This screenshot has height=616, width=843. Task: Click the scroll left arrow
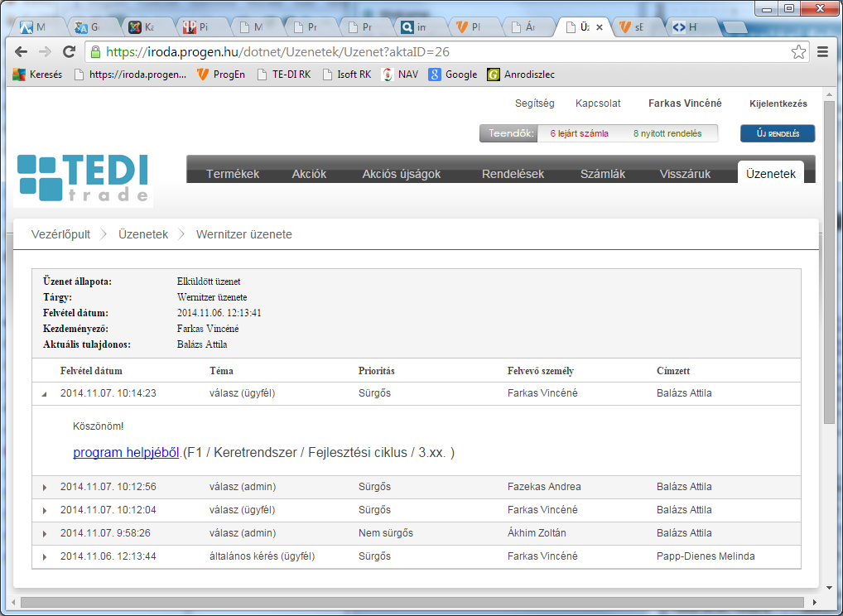click(13, 603)
